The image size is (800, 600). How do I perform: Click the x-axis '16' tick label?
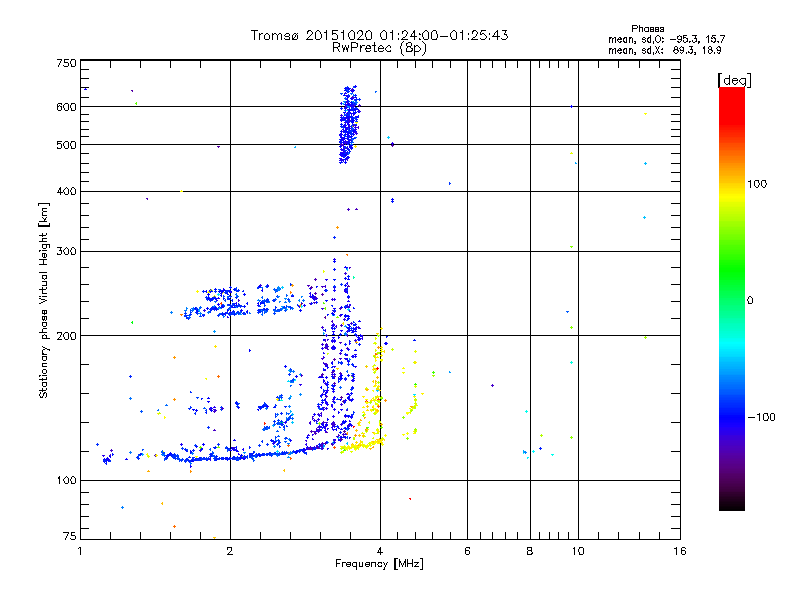click(x=680, y=551)
